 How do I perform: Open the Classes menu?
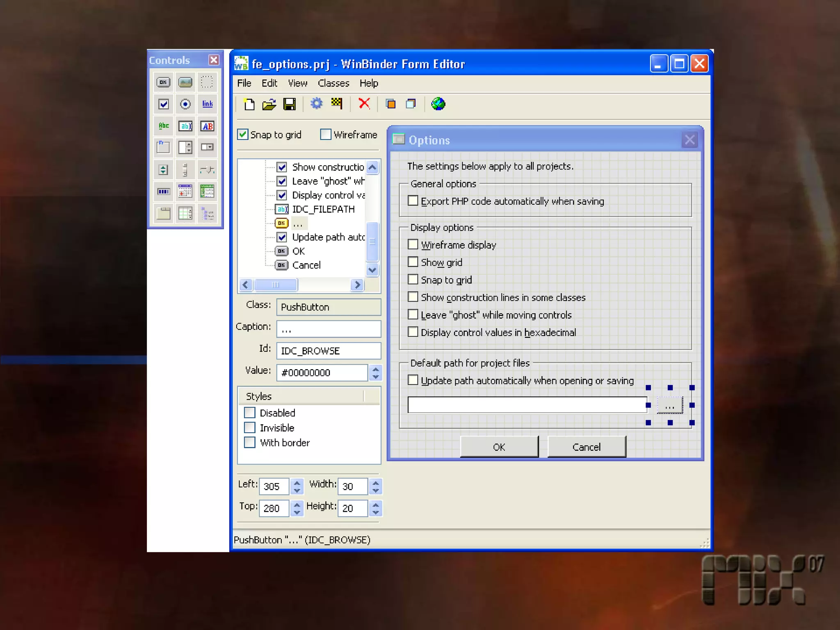tap(333, 83)
